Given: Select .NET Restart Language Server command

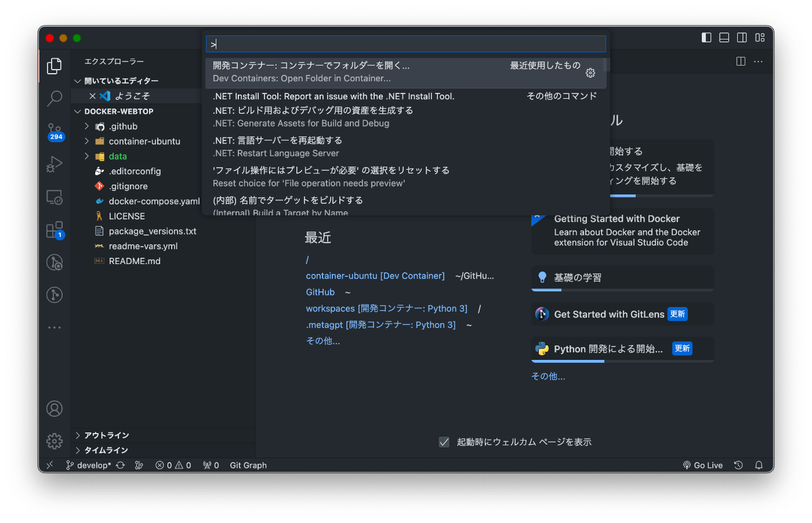Looking at the screenshot, I should click(x=405, y=147).
